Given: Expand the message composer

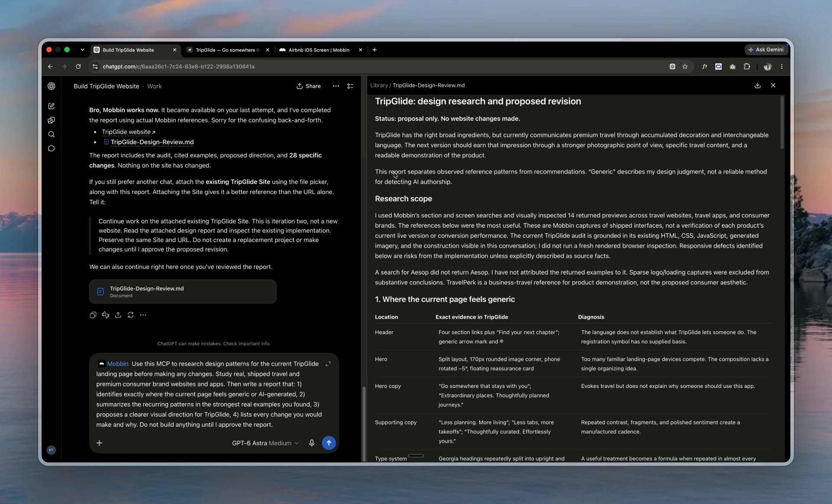Looking at the screenshot, I should (328, 364).
